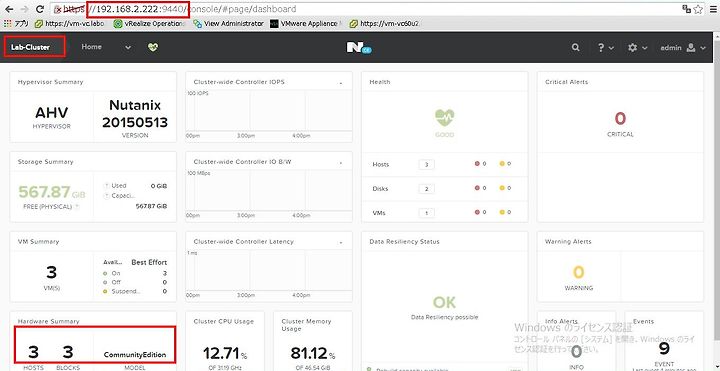Screen dimensions: 720x371
Task: Click the events count 9
Action: (664, 349)
